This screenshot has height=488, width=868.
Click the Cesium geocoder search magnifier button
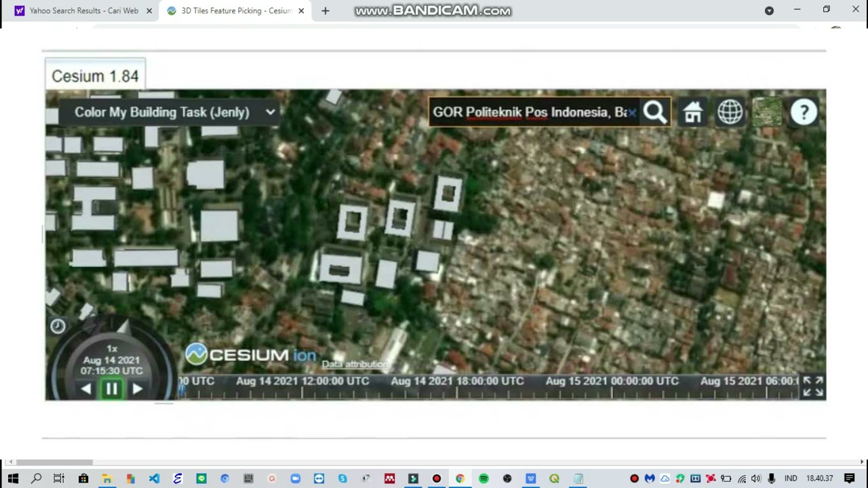655,113
